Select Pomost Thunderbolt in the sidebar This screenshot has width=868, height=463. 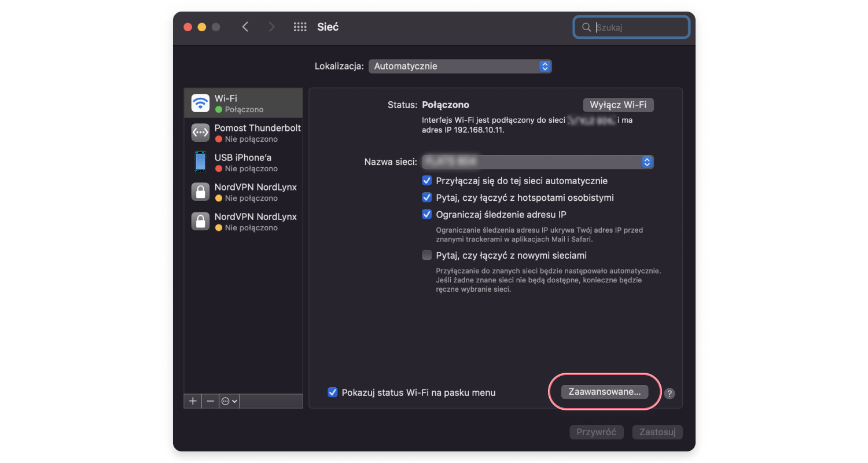[243, 133]
